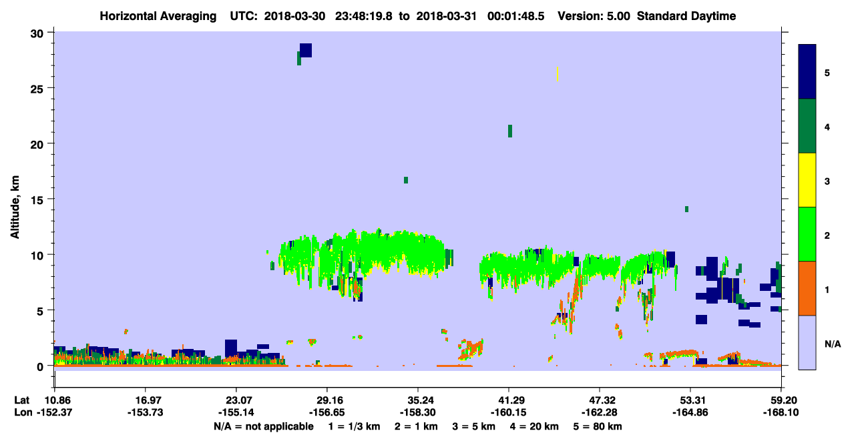
Task: Click the y-axis tick label 20
Action: tap(39, 144)
